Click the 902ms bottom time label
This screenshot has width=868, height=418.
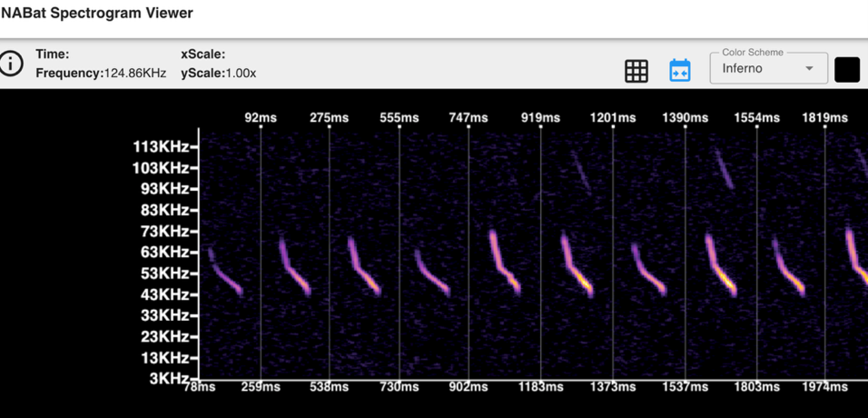click(x=468, y=387)
